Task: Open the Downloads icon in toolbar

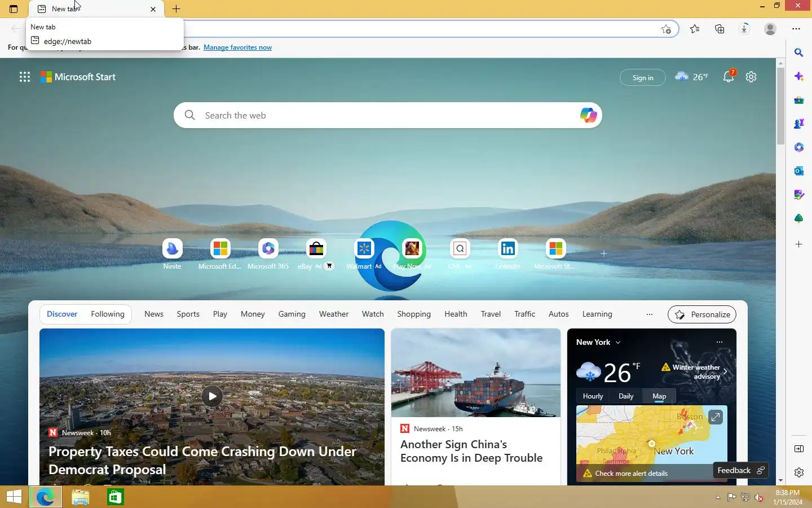Action: click(x=744, y=29)
